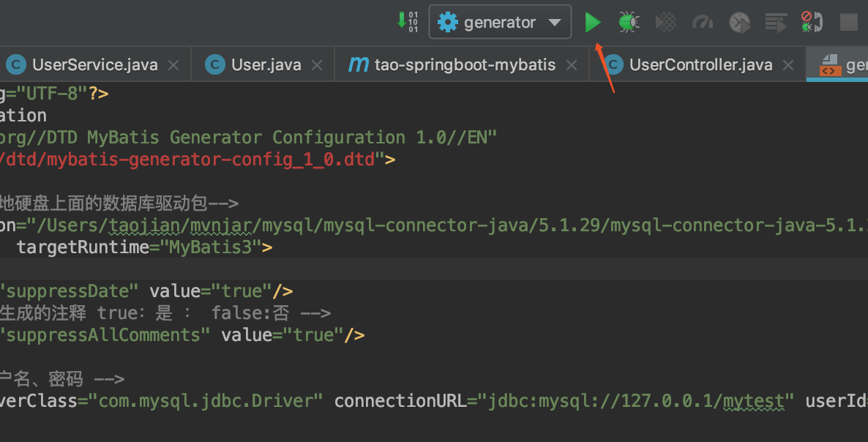Run the generator configuration
868x442 pixels.
592,23
